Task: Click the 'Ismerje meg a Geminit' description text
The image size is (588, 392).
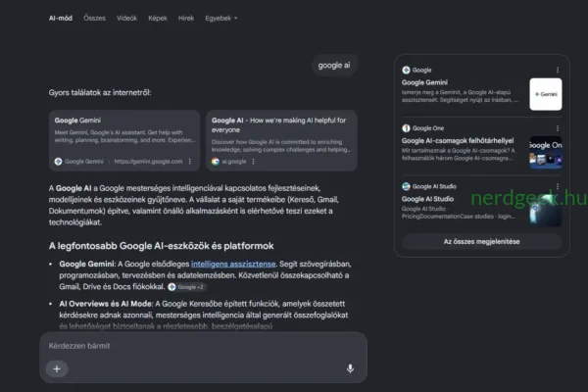Action: pyautogui.click(x=460, y=96)
